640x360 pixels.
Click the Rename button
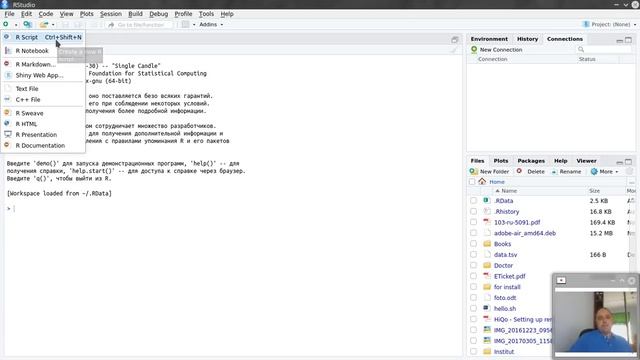point(566,171)
